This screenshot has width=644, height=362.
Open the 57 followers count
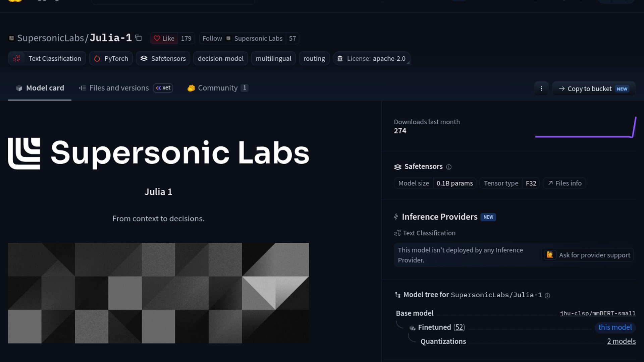292,38
